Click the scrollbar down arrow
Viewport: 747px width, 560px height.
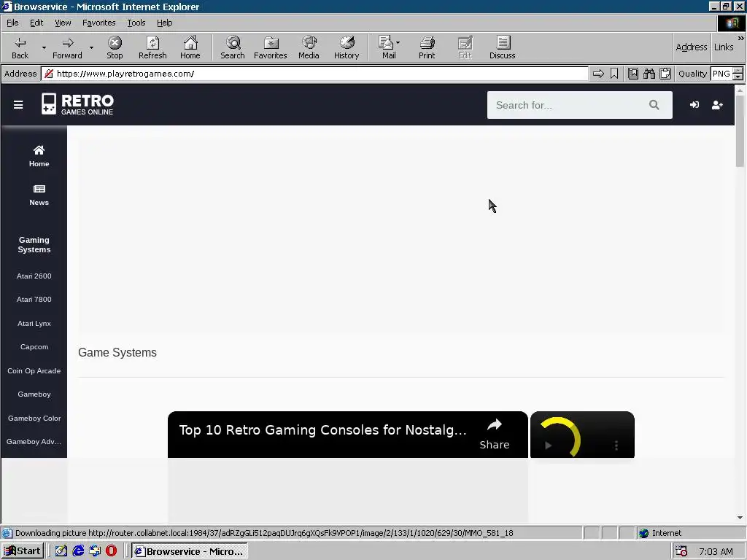(x=740, y=517)
